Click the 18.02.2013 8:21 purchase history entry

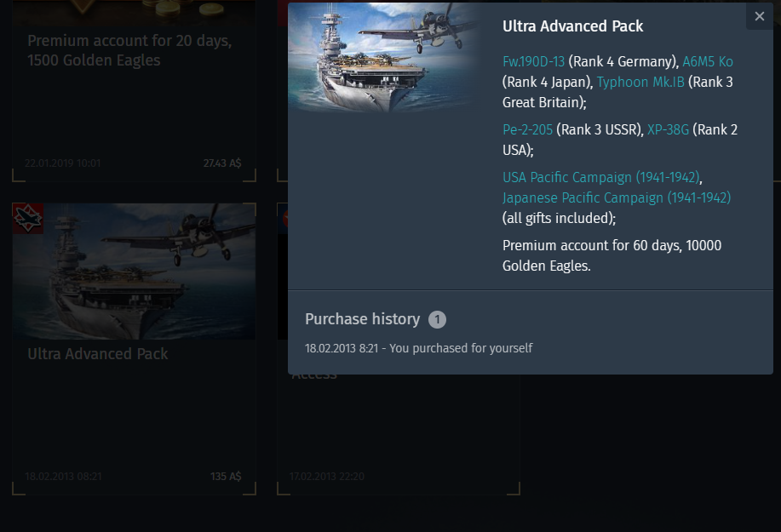(419, 348)
